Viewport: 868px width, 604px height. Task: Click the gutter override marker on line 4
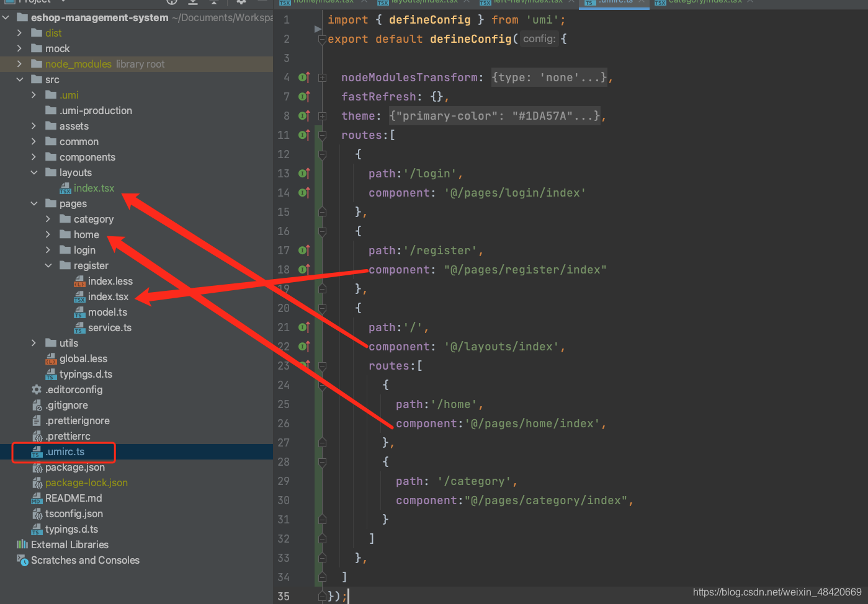click(x=304, y=78)
